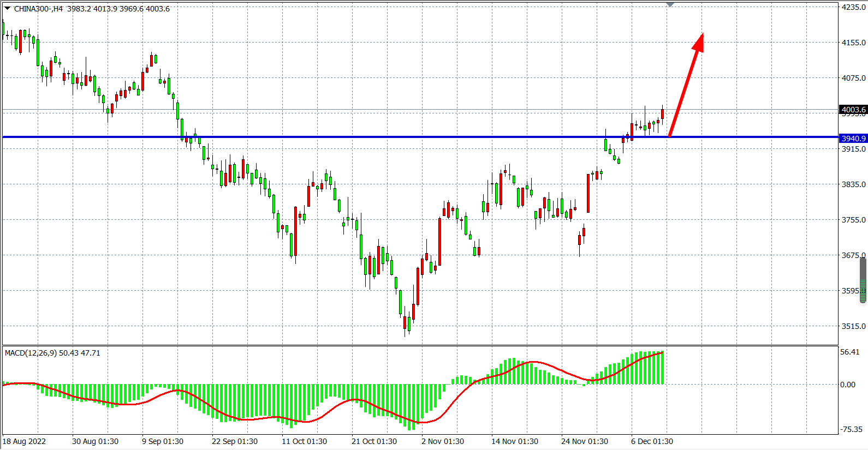The height and width of the screenshot is (450, 868).
Task: Click the black triangle beside CHINA300 title
Action: [7, 8]
